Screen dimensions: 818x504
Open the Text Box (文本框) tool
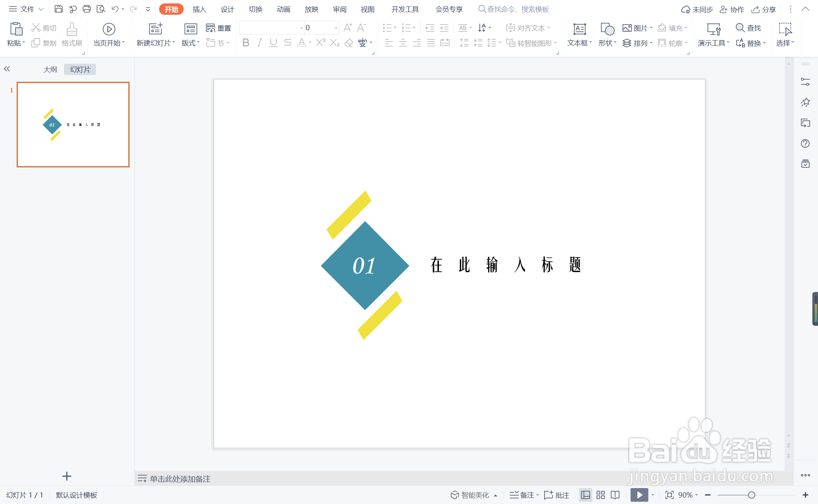pyautogui.click(x=579, y=30)
